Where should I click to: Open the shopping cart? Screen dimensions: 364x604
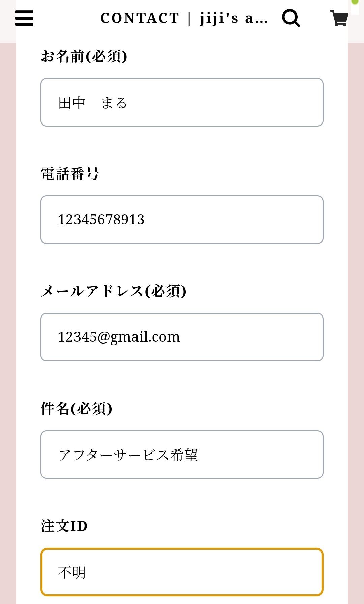(x=339, y=18)
